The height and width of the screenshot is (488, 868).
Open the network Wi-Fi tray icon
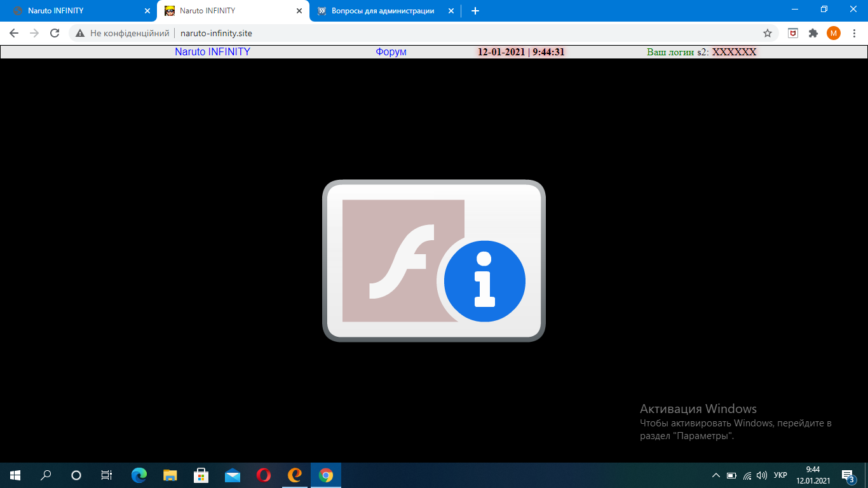tap(747, 475)
